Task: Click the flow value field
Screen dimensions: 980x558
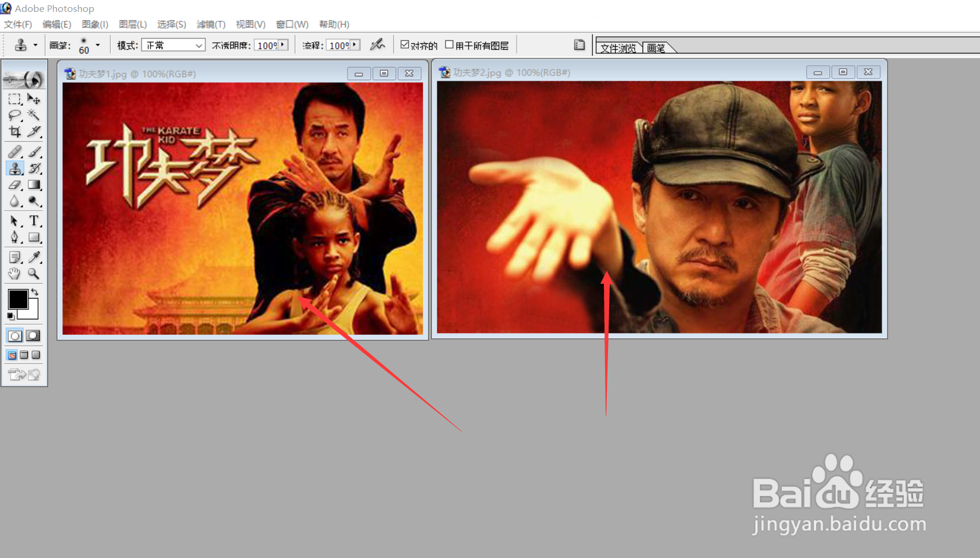Action: coord(339,45)
